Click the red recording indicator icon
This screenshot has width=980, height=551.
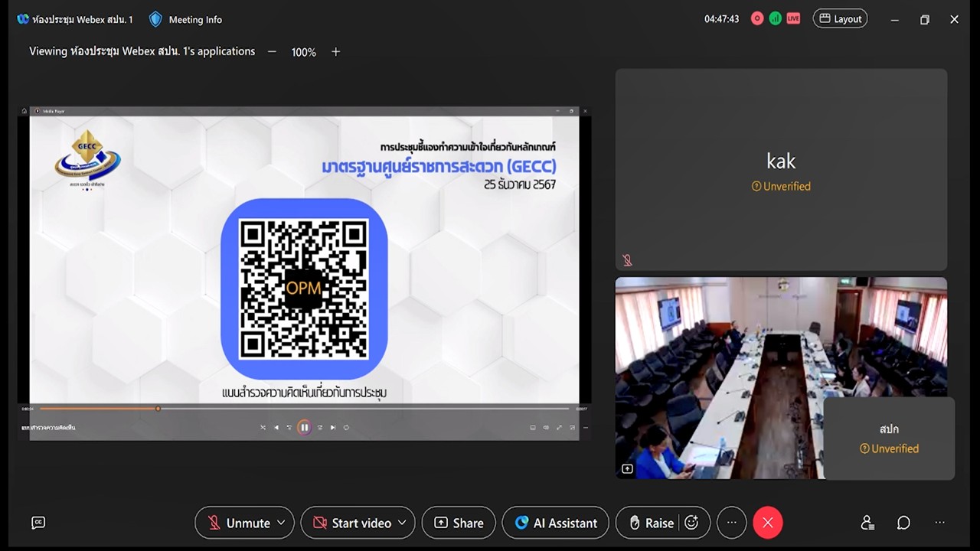click(x=757, y=19)
